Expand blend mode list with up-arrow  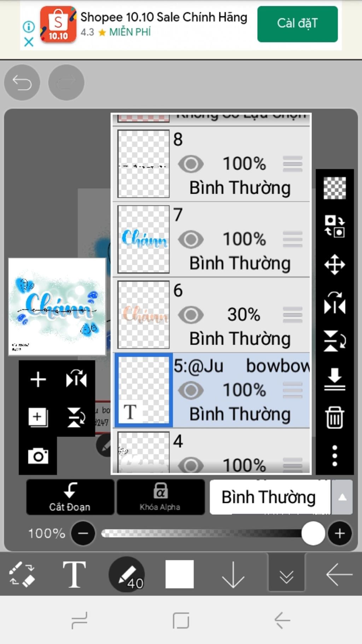pyautogui.click(x=342, y=497)
